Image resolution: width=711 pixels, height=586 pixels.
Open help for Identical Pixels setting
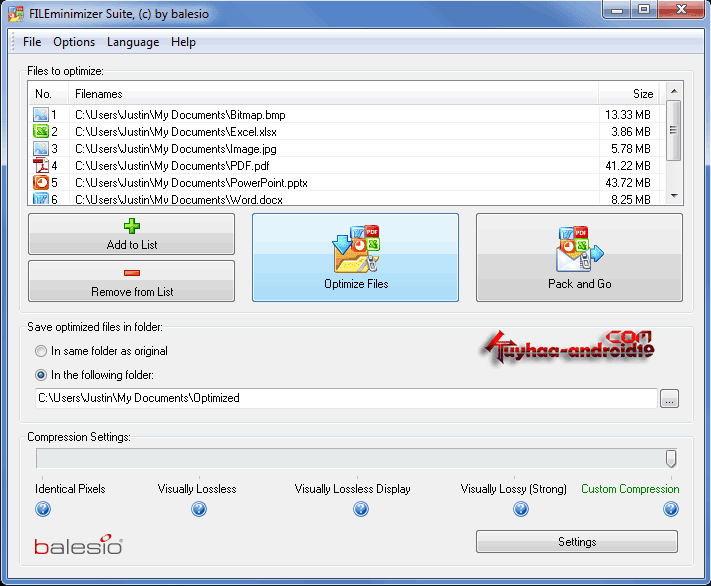[x=43, y=509]
